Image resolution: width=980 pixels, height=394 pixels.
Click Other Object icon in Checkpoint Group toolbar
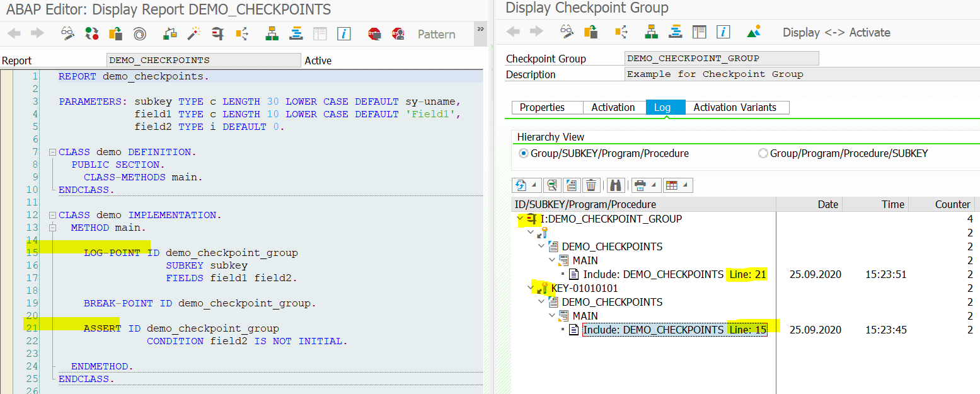tap(591, 32)
